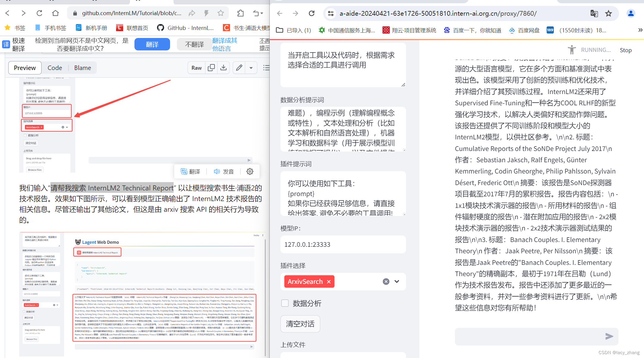Expand the 插件选择 dropdown

tap(397, 281)
